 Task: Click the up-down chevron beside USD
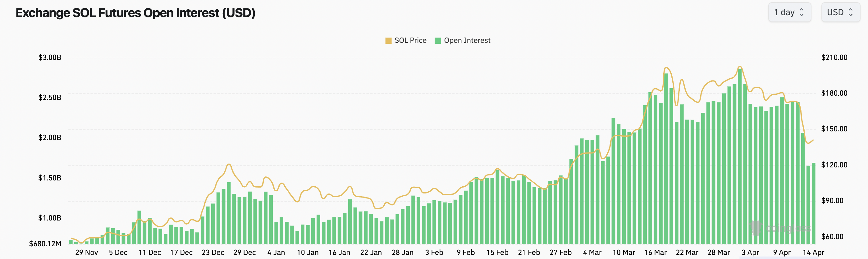click(851, 12)
